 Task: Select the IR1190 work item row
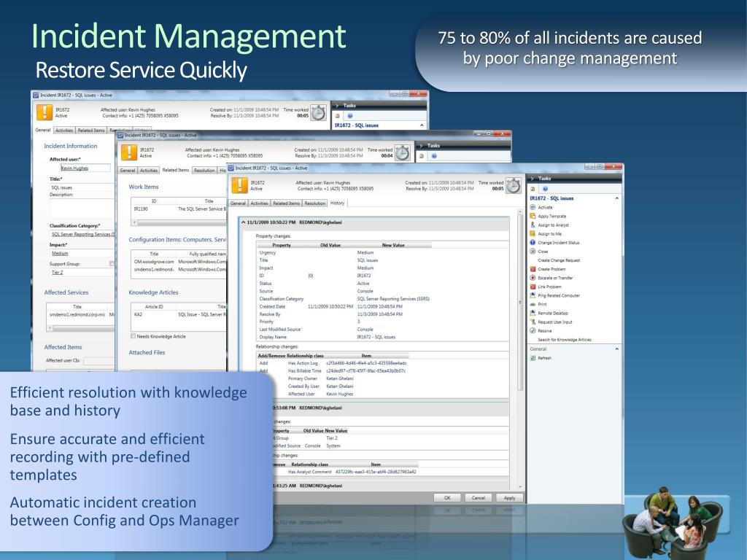coord(179,209)
